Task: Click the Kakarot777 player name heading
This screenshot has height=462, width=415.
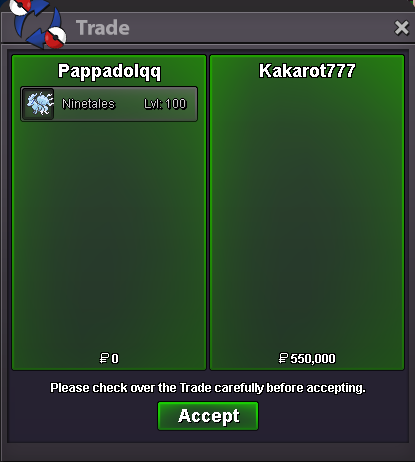Action: click(x=307, y=71)
